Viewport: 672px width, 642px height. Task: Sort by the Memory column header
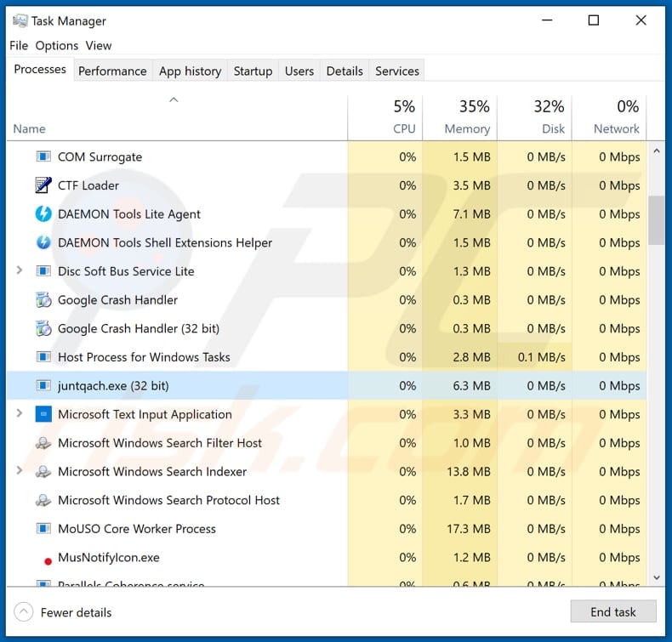(460, 116)
